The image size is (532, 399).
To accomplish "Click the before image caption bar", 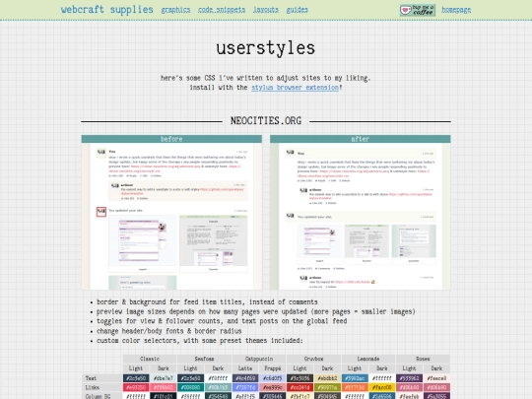I will pyautogui.click(x=171, y=139).
